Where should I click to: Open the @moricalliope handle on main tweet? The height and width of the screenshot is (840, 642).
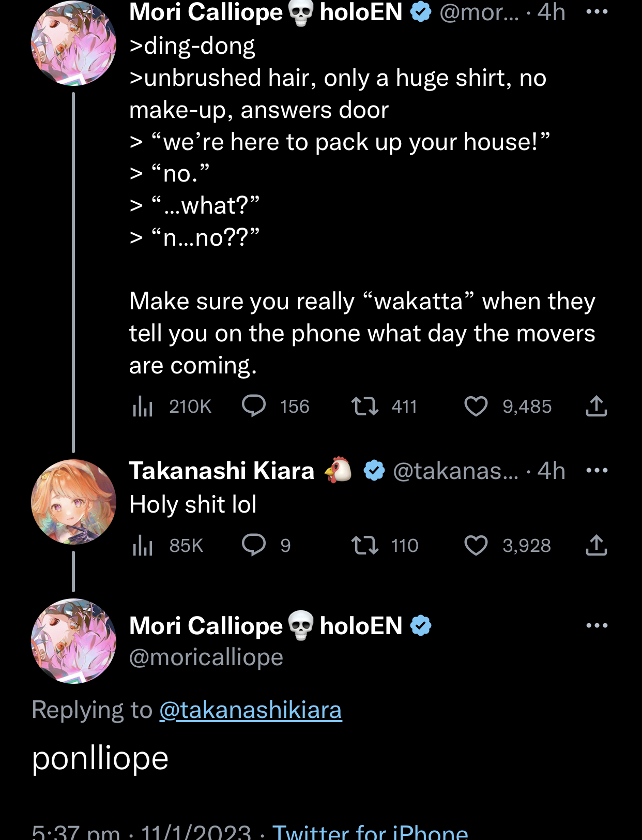coord(206,657)
